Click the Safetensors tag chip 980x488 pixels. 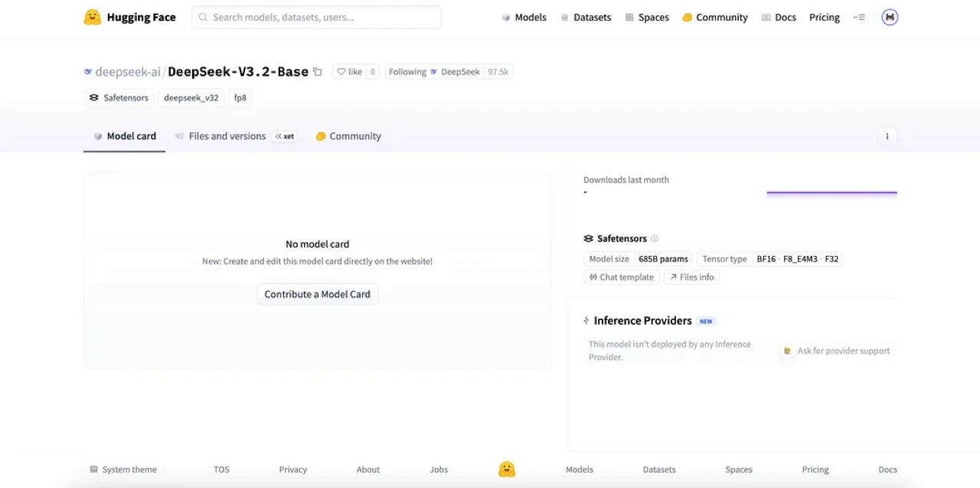click(119, 98)
